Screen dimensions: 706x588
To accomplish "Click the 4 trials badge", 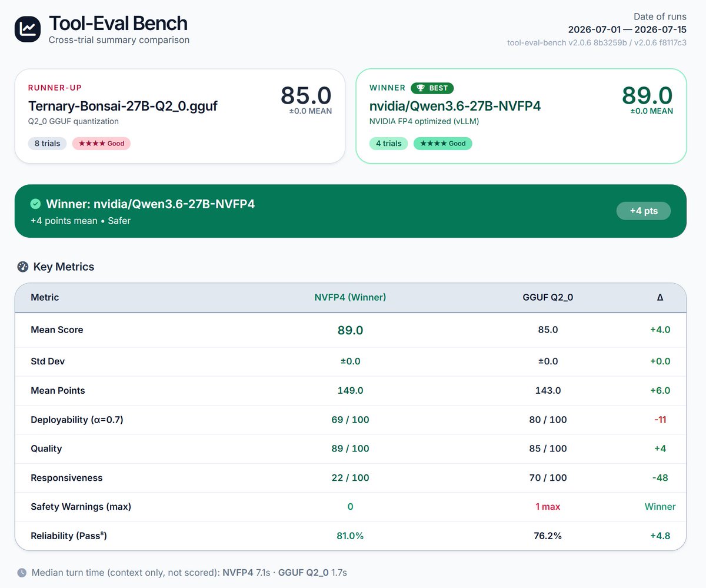I will tap(388, 143).
